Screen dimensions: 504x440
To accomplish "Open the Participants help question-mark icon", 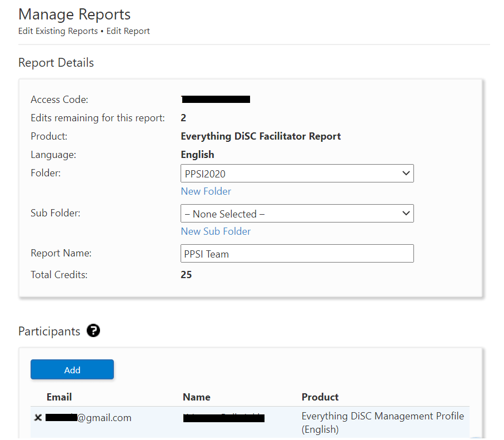I will tap(93, 330).
